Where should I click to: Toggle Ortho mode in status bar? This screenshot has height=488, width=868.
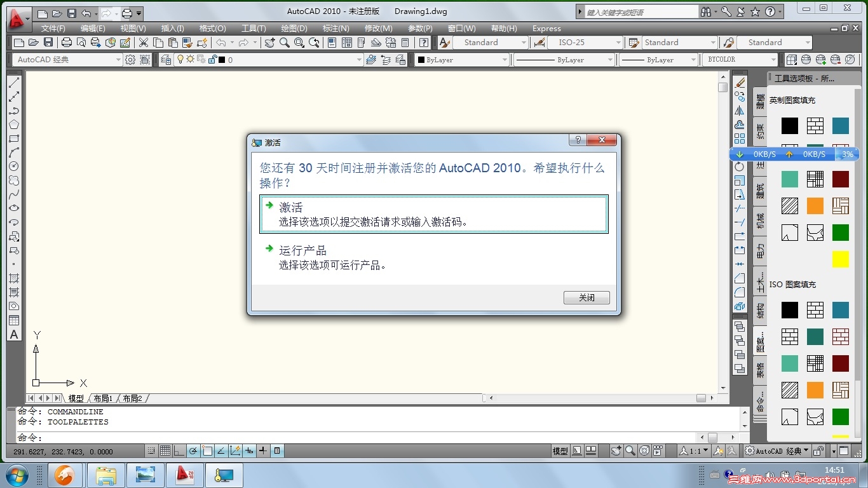179,451
